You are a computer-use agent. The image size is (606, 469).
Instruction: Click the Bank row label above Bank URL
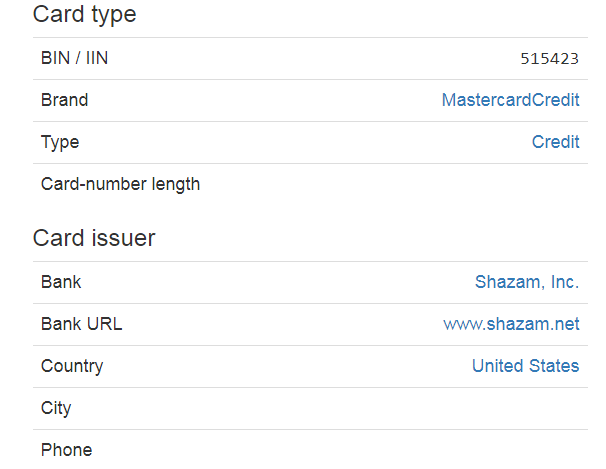coord(61,282)
